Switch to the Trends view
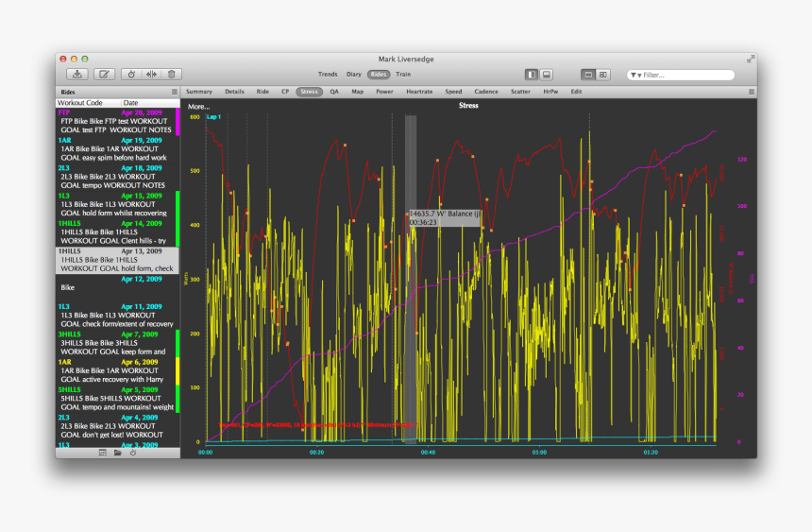 (x=328, y=74)
